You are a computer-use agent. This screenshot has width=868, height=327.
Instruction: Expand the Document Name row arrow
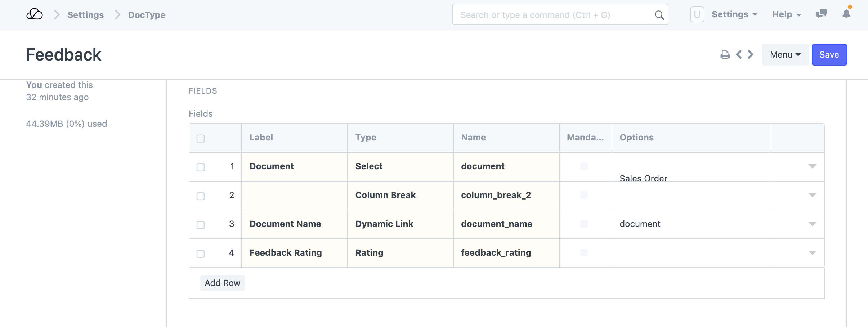pyautogui.click(x=812, y=224)
